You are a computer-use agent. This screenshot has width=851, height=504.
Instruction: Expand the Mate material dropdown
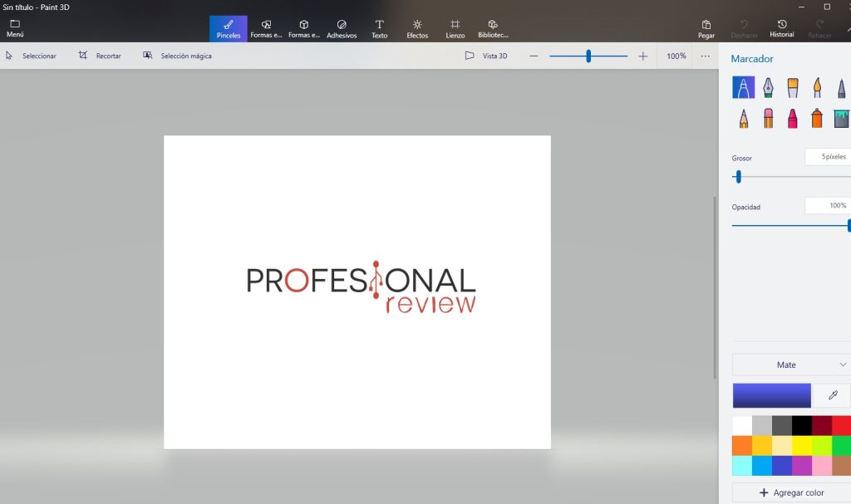[791, 365]
